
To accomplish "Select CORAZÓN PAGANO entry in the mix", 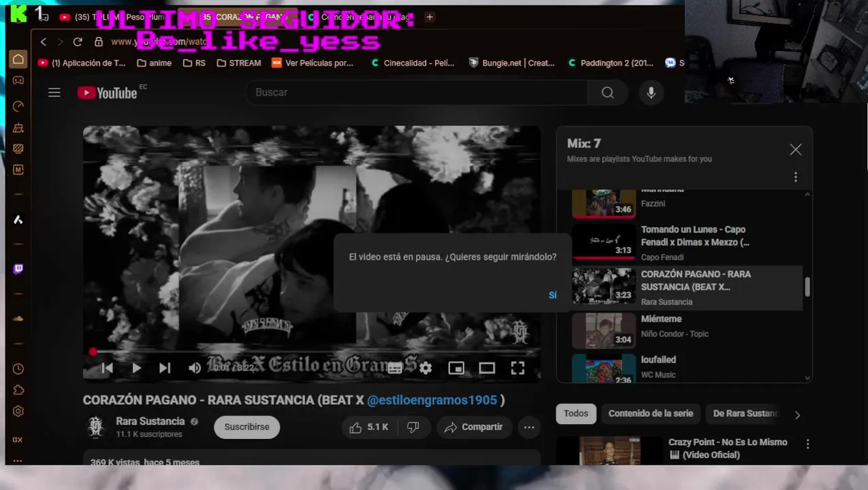I will pos(685,287).
